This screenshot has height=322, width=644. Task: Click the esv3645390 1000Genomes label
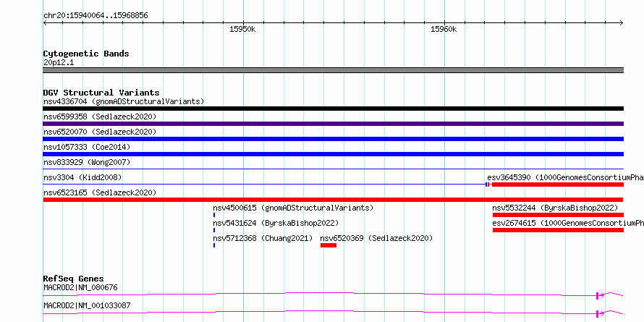pos(565,177)
